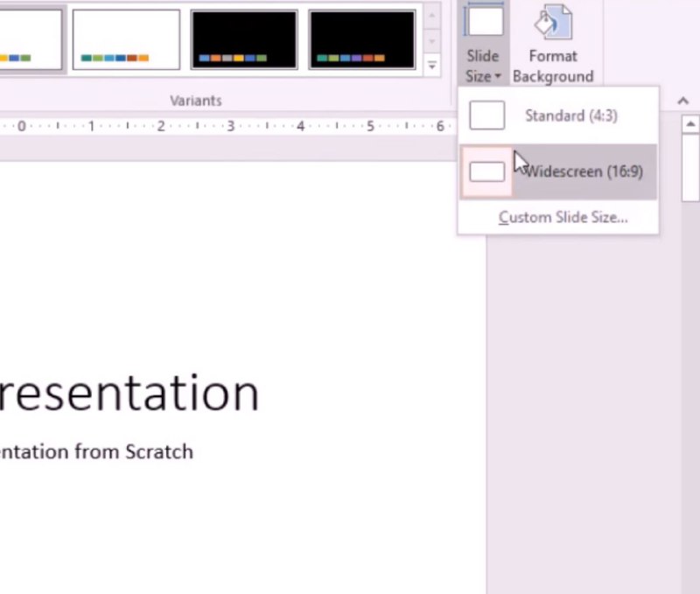Choose the Widescreen (16:9) option
Image resolution: width=700 pixels, height=594 pixels.
(x=583, y=171)
